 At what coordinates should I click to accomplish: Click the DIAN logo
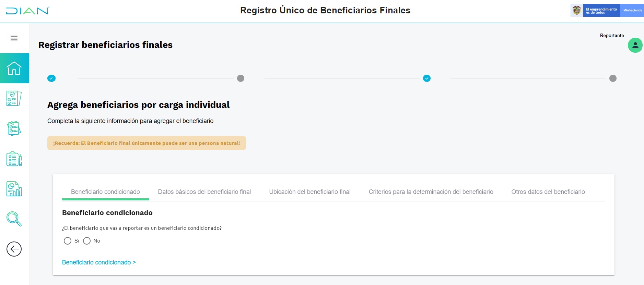tap(27, 11)
